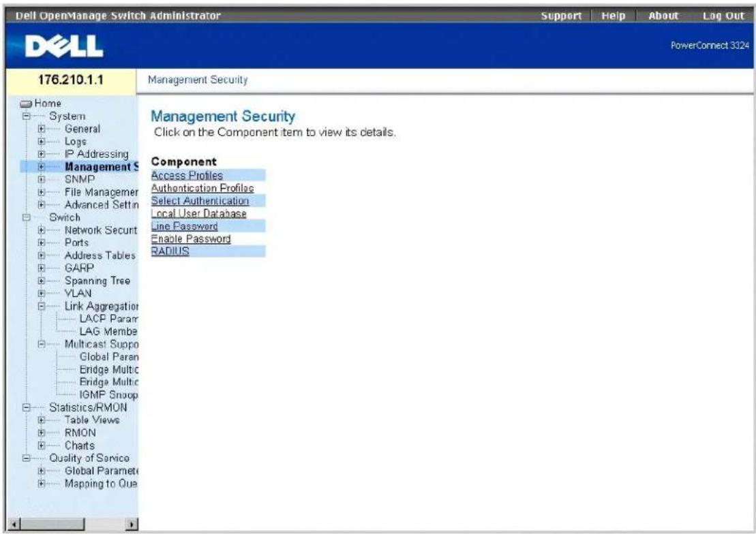Select Global Parameters under Multicast Support
Viewport: 756px width, 534px height.
109,357
